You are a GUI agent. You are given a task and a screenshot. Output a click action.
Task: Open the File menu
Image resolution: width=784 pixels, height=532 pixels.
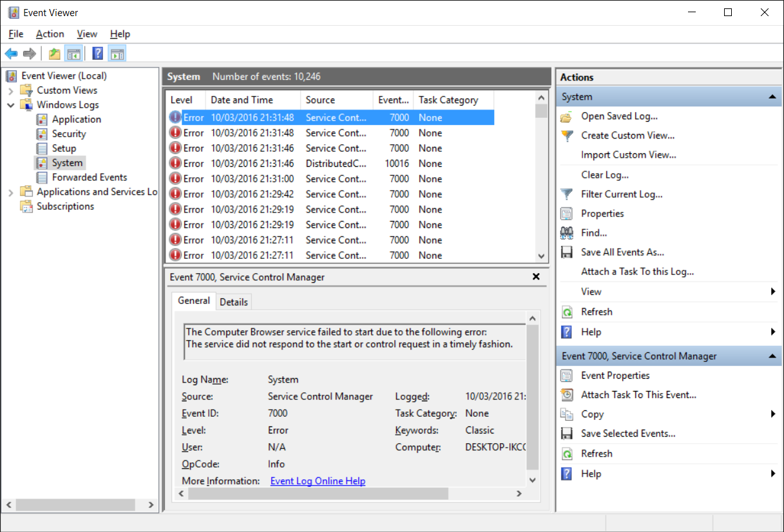(16, 34)
